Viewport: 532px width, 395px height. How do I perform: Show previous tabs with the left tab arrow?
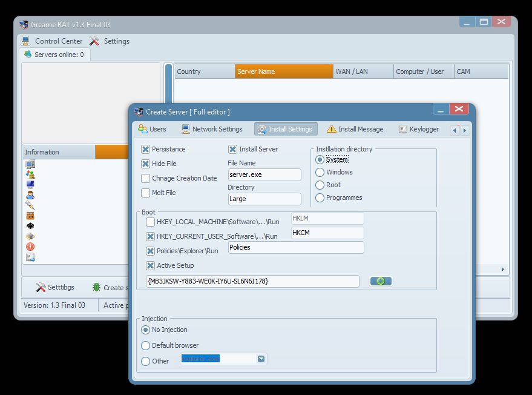(455, 130)
